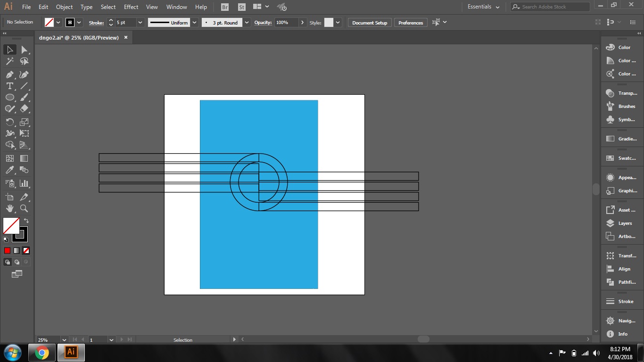Open the artboard number dropdown

point(112,339)
